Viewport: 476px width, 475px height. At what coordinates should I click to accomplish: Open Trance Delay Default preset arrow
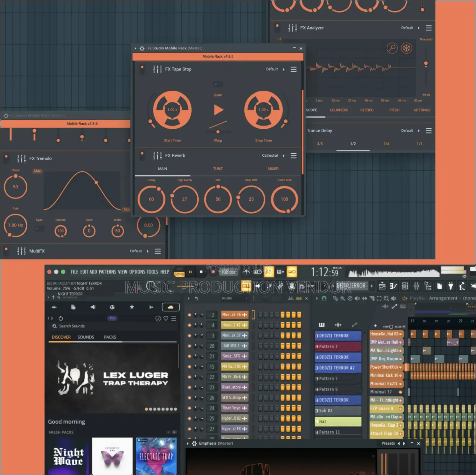click(419, 131)
